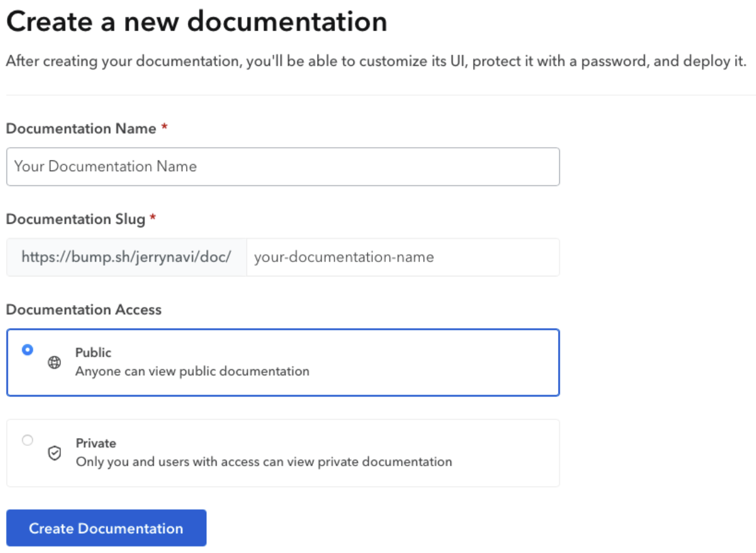Select the Private option card
756x553 pixels.
click(282, 452)
